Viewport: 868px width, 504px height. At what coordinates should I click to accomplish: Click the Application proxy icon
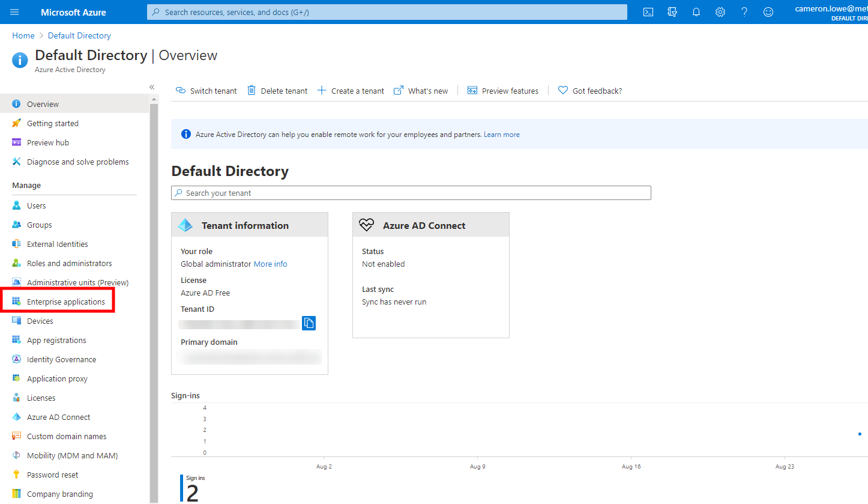[17, 378]
